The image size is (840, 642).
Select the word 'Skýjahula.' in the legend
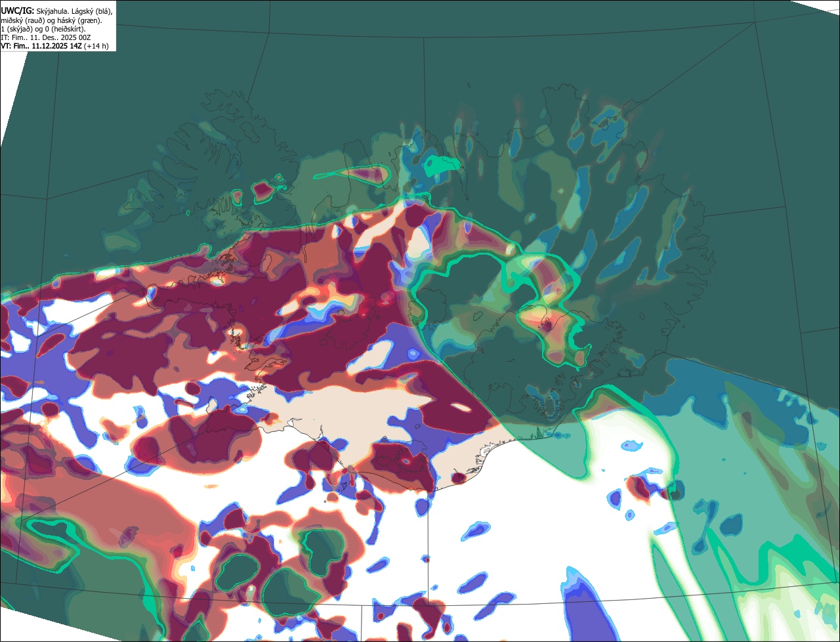pos(52,12)
